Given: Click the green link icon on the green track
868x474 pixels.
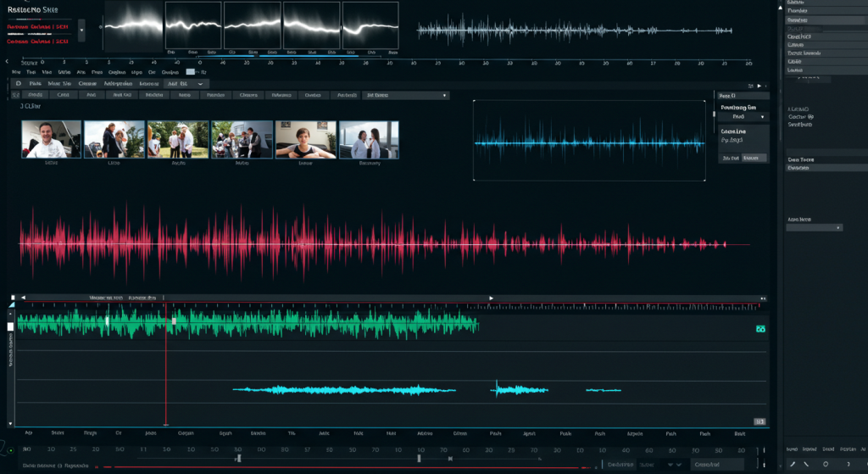Looking at the screenshot, I should point(759,328).
